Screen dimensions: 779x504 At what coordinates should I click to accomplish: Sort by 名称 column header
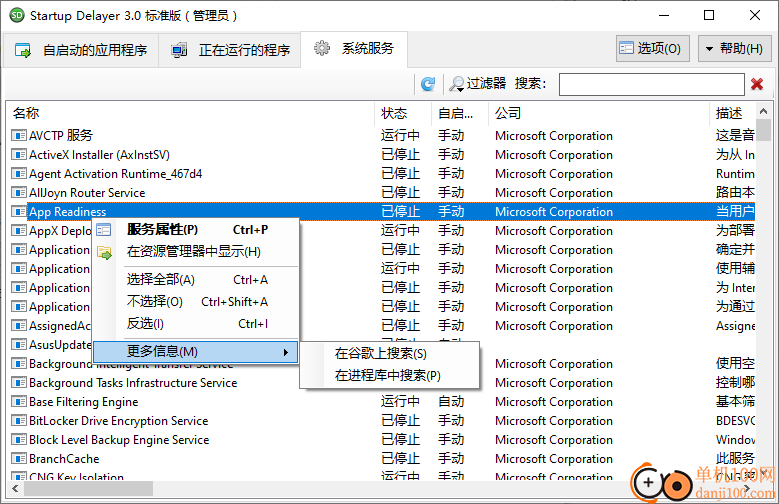click(x=191, y=113)
